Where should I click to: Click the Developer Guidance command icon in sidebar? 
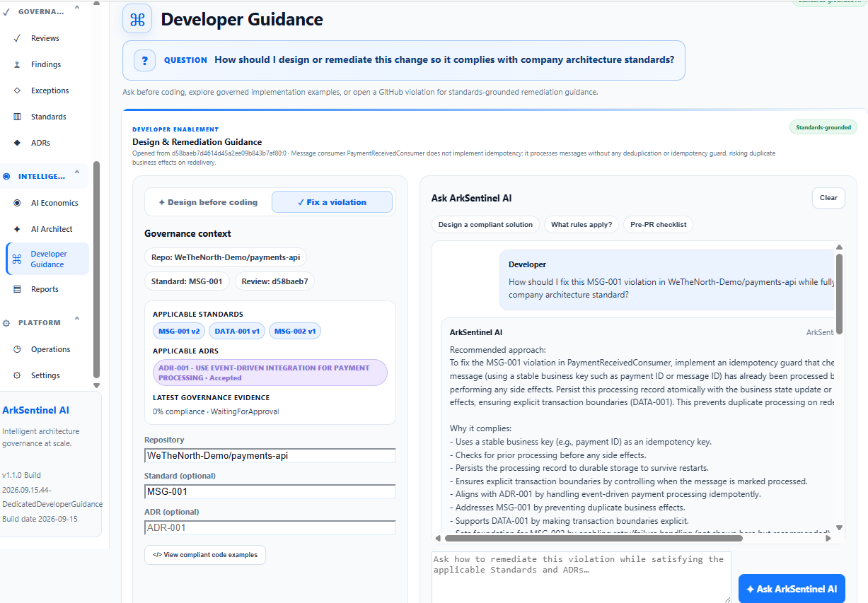pyautogui.click(x=17, y=259)
